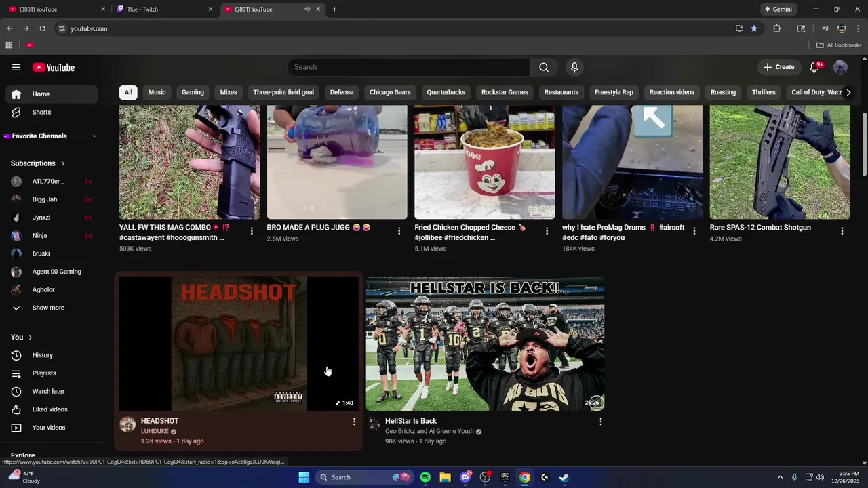The image size is (868, 488).
Task: Open the weather widget showing 47°F
Action: (24, 477)
